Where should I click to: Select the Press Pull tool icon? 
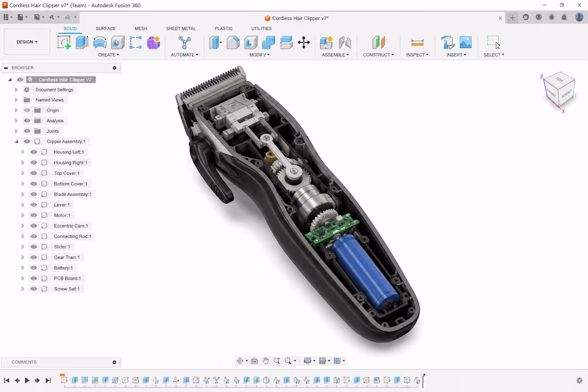(215, 42)
